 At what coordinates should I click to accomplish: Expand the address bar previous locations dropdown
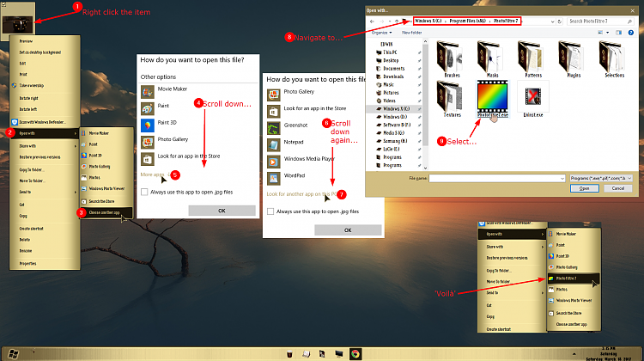click(552, 21)
